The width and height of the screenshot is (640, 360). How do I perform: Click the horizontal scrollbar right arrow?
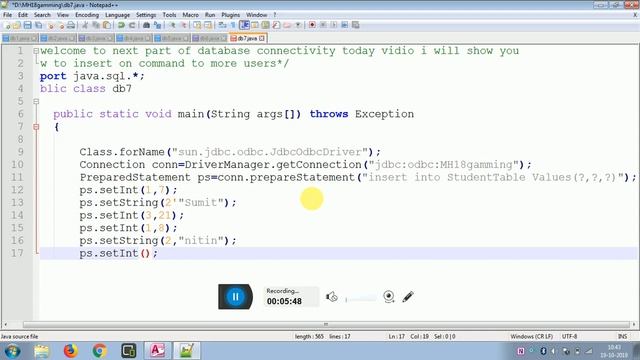tap(634, 324)
